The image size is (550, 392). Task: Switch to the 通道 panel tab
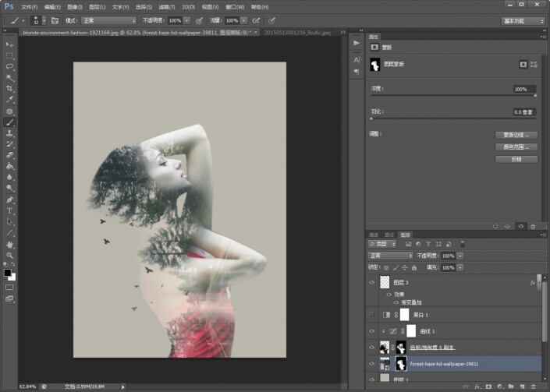374,234
